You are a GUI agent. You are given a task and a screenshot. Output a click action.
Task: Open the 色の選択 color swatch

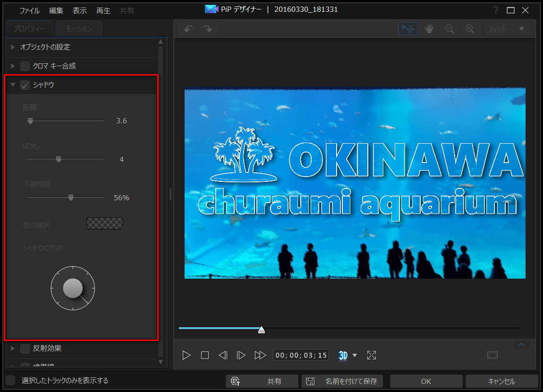(x=104, y=223)
